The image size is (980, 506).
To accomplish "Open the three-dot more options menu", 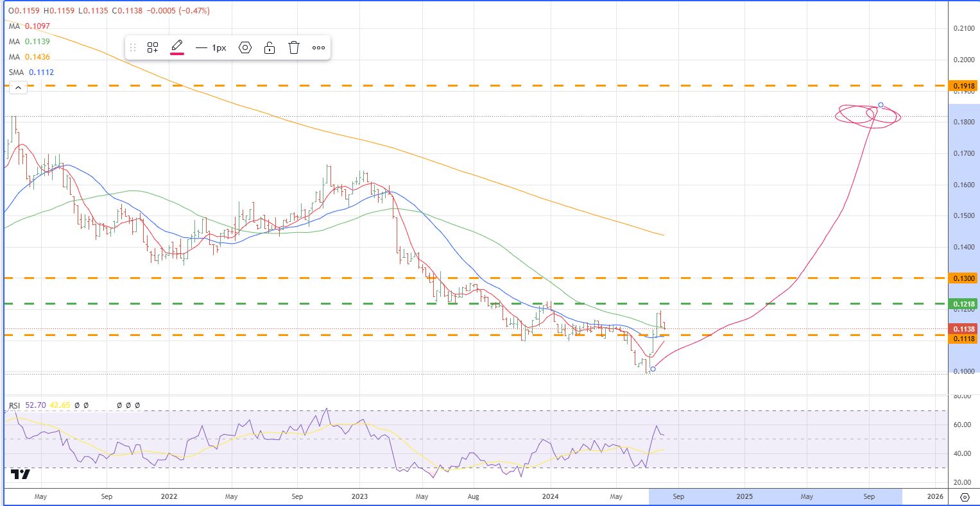I will pyautogui.click(x=318, y=47).
